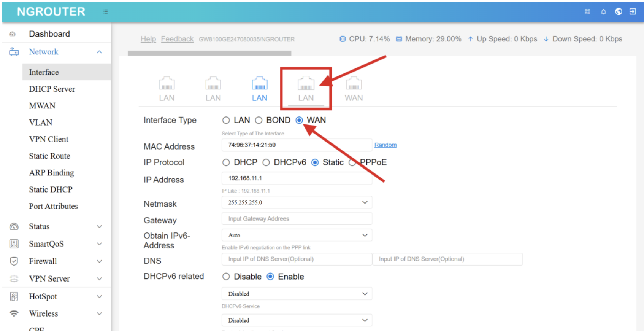Click the logout icon in header
Viewport: 644px width, 331px height.
point(633,12)
